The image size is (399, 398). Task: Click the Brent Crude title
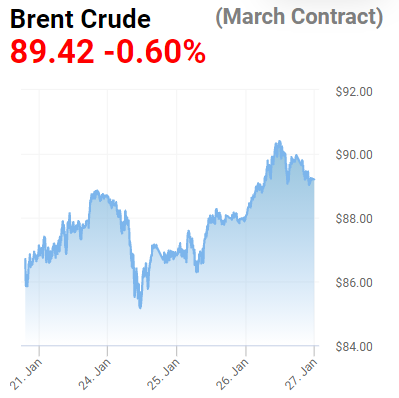[80, 19]
